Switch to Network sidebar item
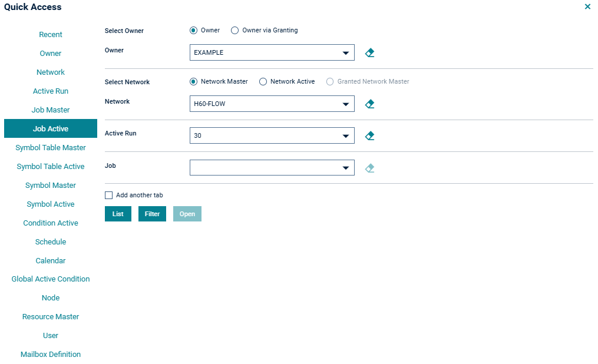 50,72
